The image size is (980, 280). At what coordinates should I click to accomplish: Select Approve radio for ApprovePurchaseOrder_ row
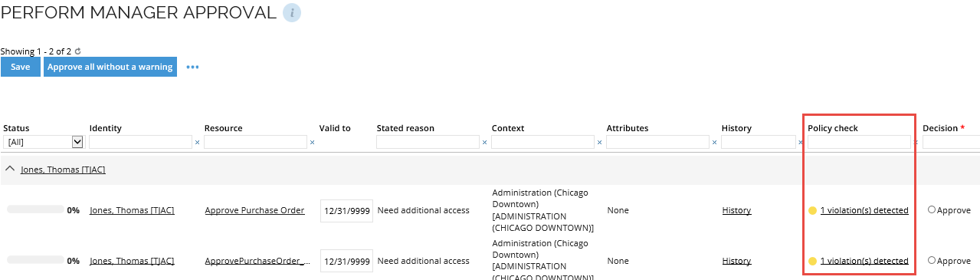932,261
